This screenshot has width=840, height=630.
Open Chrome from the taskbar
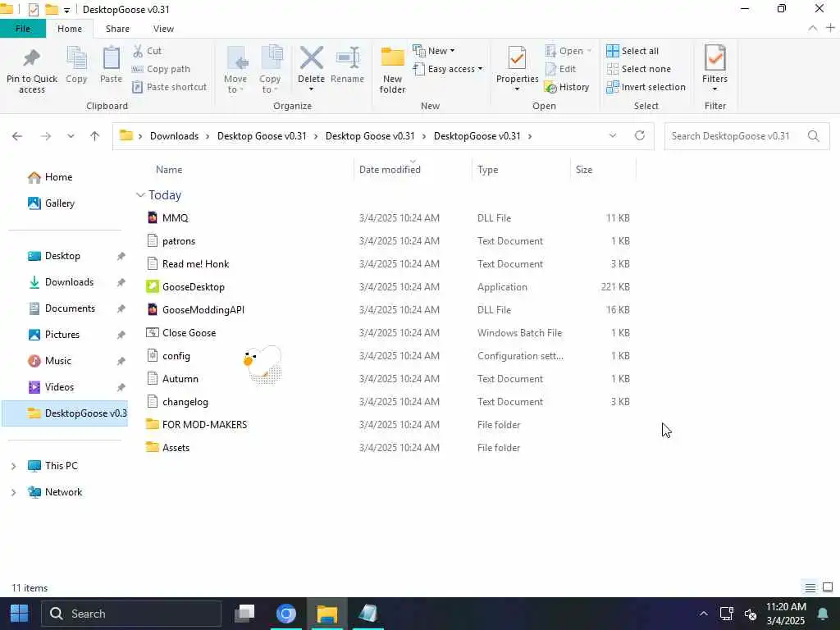point(286,614)
